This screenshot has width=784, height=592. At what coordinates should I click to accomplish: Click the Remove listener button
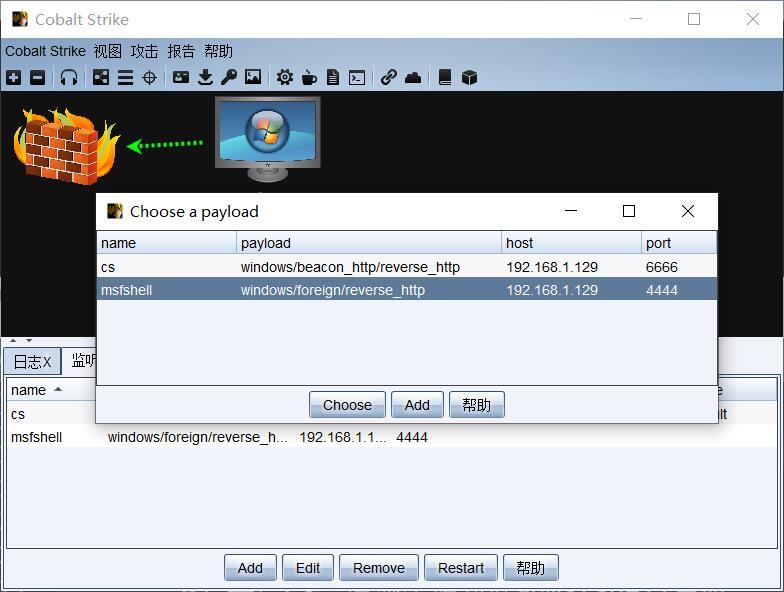point(379,568)
